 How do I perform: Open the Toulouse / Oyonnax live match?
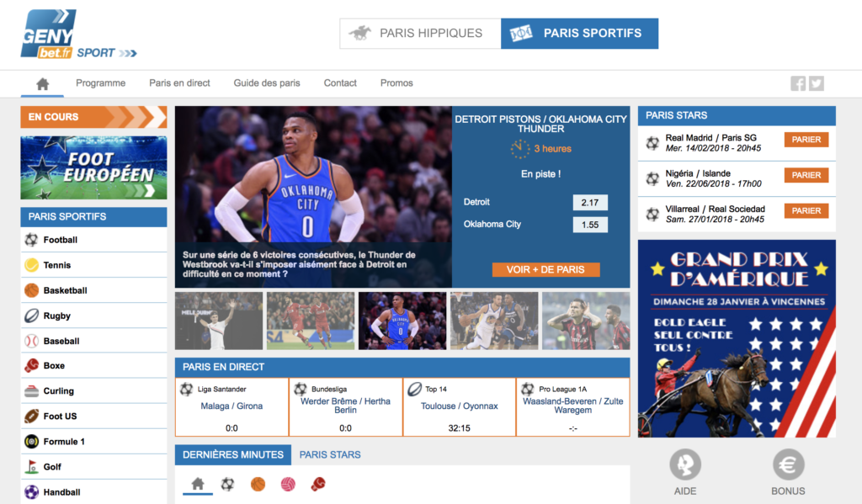[x=459, y=406]
